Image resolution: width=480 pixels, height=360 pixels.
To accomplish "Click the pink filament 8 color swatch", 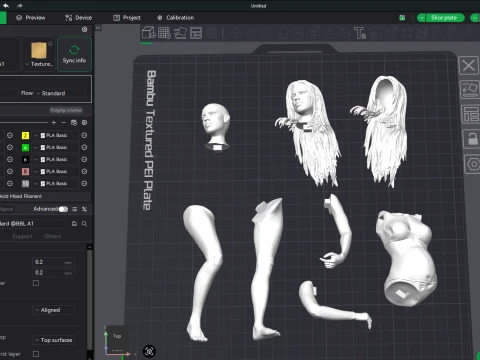I will click(x=25, y=171).
